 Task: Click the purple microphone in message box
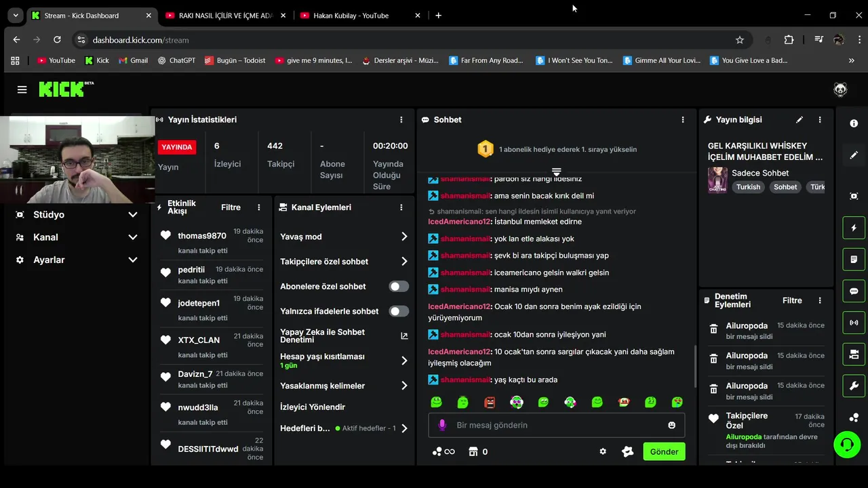click(x=442, y=425)
